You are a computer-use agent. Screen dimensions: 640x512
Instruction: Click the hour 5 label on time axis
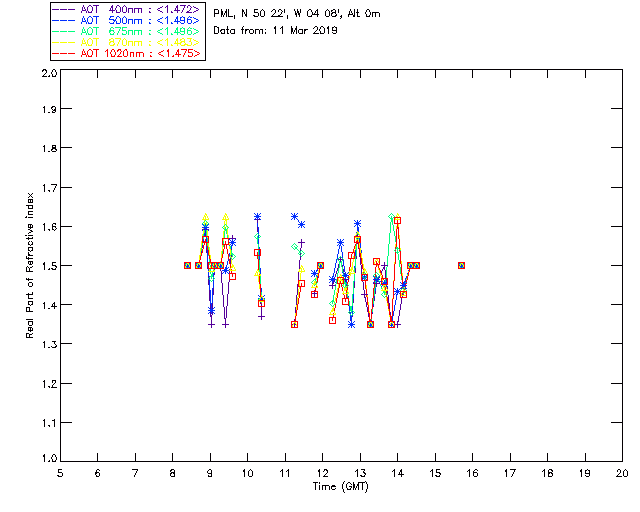tap(60, 474)
